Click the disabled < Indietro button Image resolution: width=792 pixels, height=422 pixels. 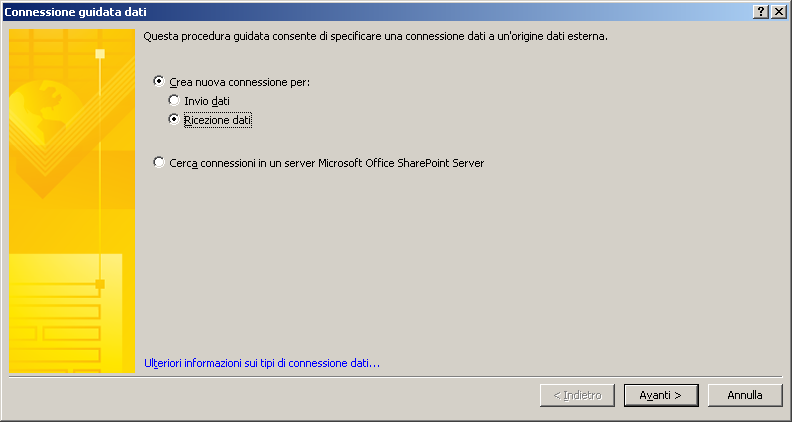click(x=577, y=395)
